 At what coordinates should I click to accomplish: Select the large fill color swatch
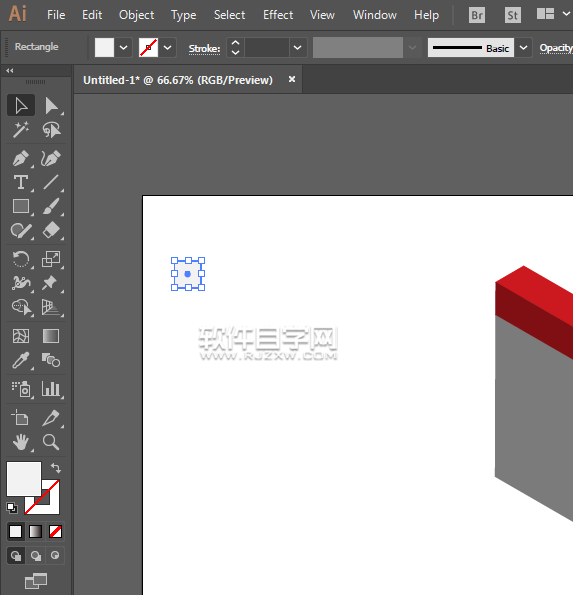pos(24,479)
